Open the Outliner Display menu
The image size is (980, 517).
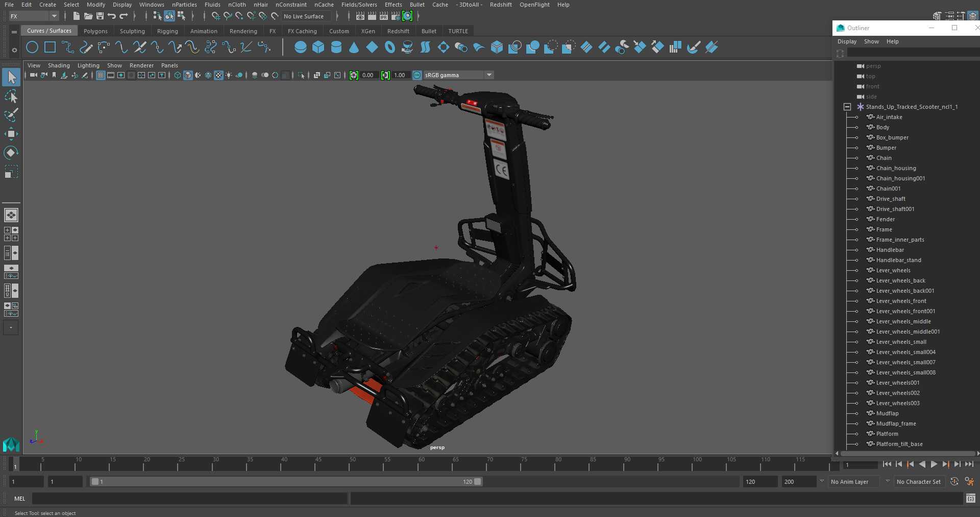(x=847, y=41)
